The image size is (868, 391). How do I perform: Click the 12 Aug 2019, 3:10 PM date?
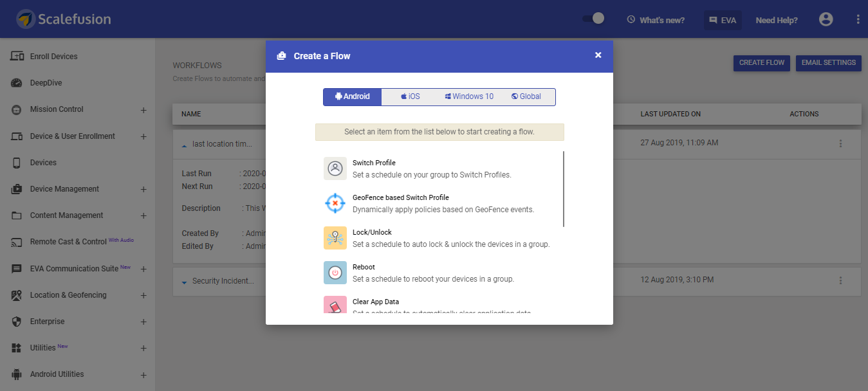click(x=677, y=280)
